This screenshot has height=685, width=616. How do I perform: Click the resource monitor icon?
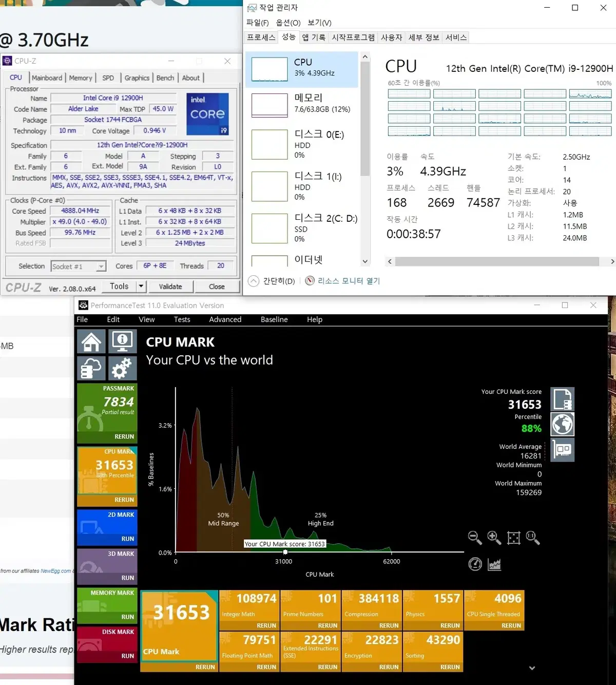click(x=310, y=281)
